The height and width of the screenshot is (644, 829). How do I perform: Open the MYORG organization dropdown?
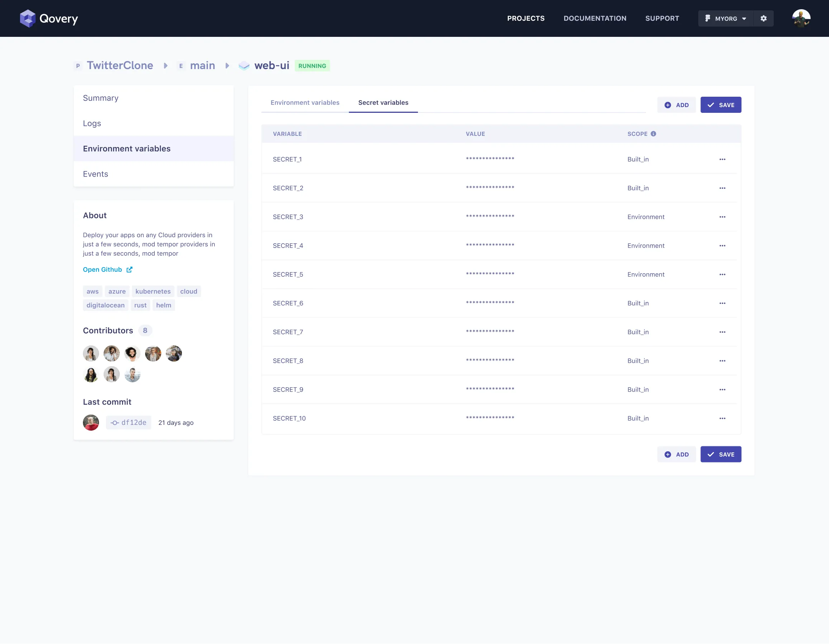[x=725, y=18]
